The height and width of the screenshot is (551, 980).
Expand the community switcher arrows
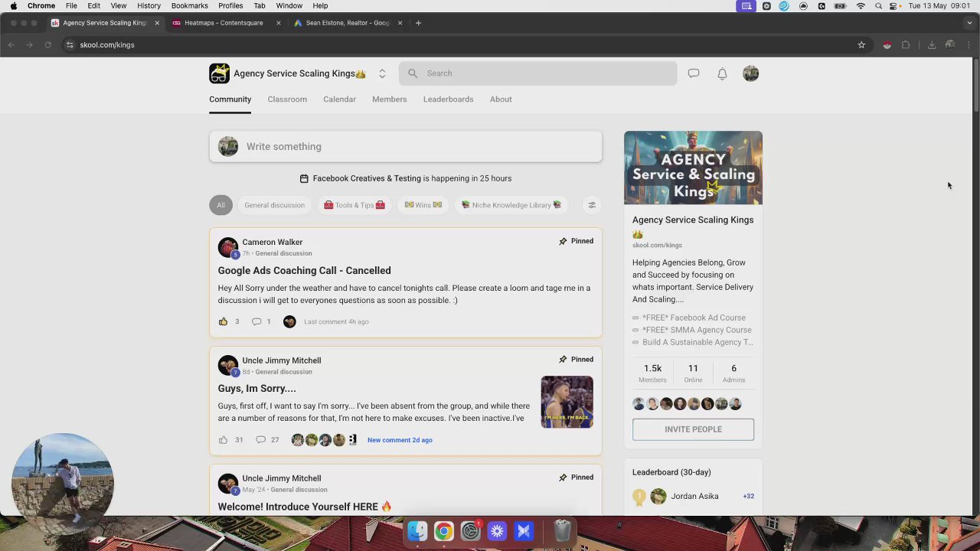[382, 73]
